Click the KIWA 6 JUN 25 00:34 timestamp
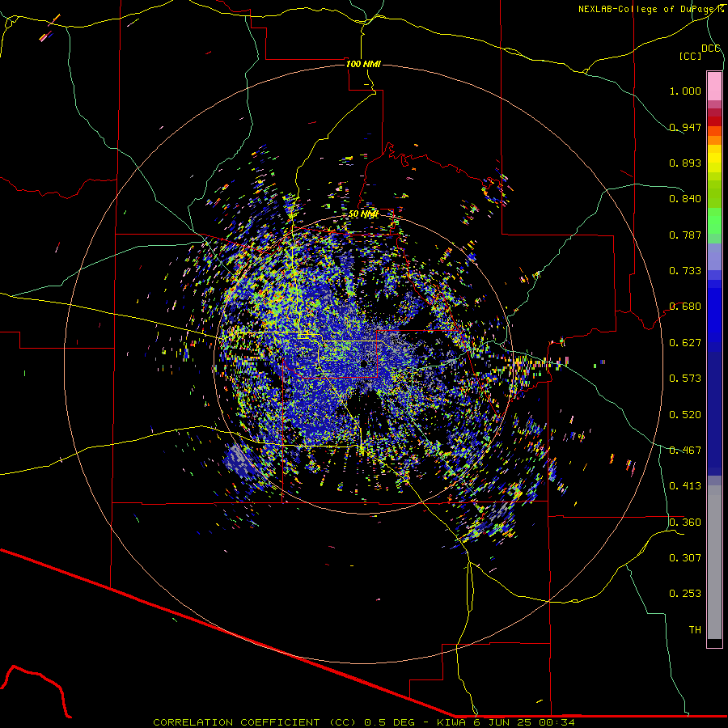Viewport: 728px width, 728px height. [x=506, y=722]
